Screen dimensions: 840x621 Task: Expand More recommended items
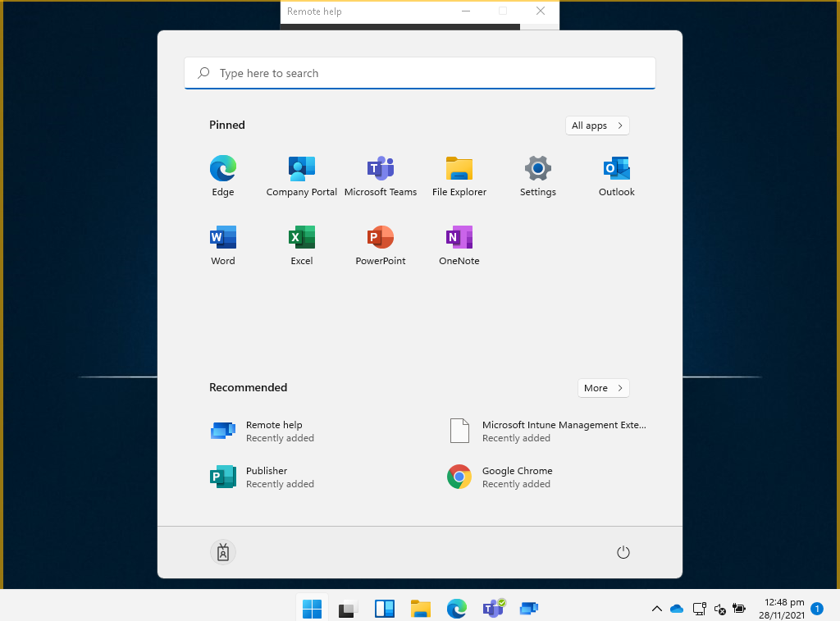point(603,388)
